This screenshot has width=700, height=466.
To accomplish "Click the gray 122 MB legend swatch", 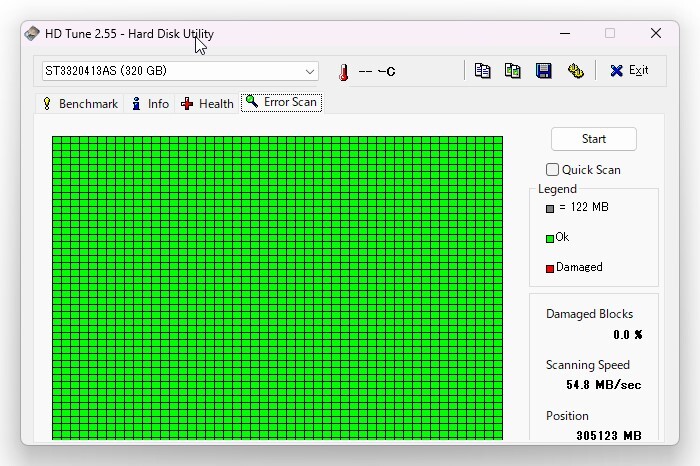I will 550,208.
